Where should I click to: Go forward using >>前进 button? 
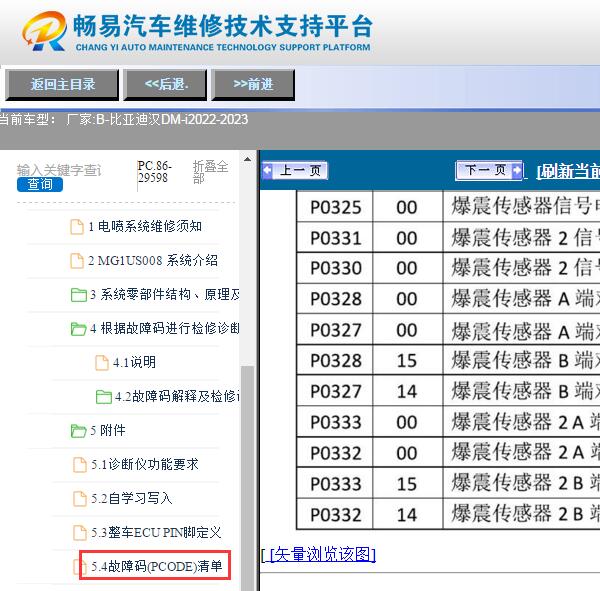click(x=253, y=85)
